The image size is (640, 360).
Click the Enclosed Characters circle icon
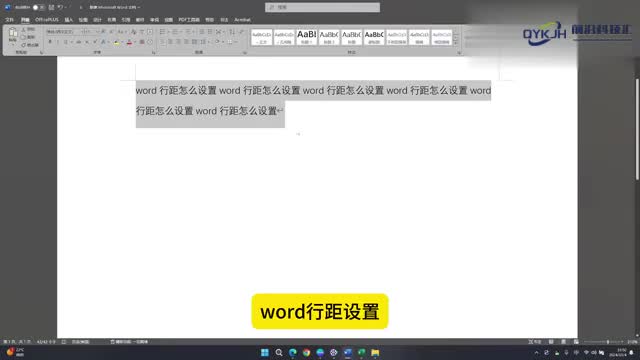click(150, 42)
